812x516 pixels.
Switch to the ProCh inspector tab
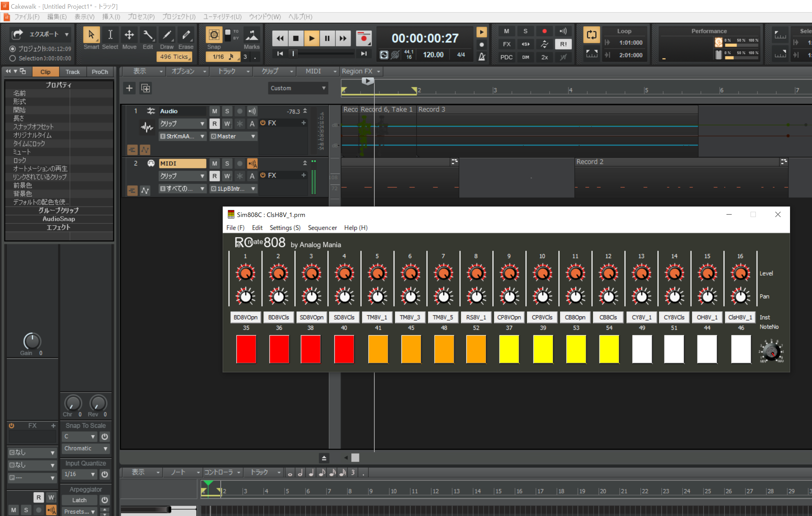(x=100, y=72)
